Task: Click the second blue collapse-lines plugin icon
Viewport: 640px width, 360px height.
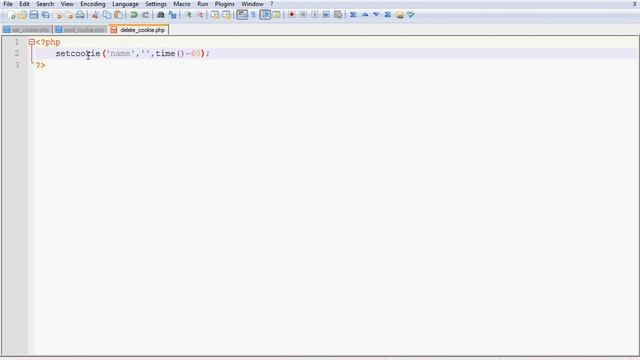Action: click(x=388, y=15)
